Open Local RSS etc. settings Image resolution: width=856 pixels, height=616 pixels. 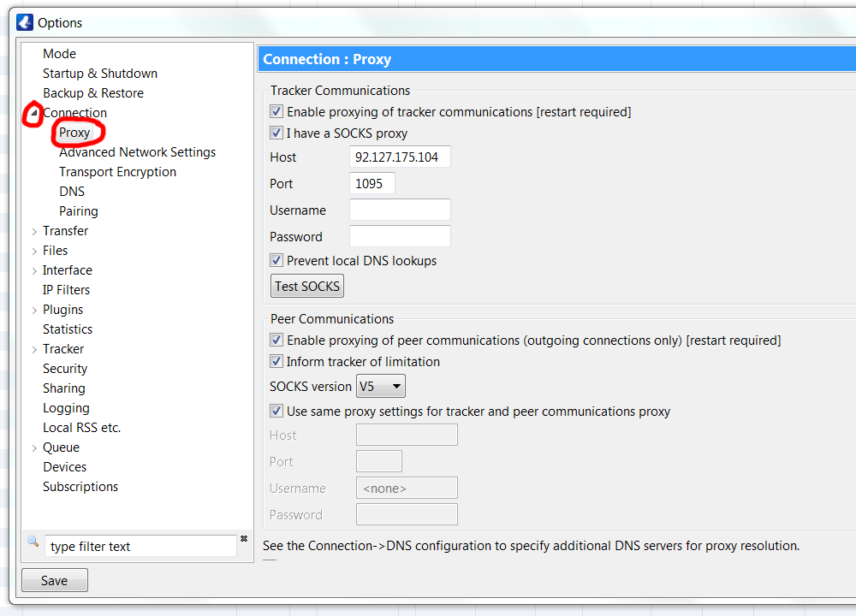(x=82, y=428)
